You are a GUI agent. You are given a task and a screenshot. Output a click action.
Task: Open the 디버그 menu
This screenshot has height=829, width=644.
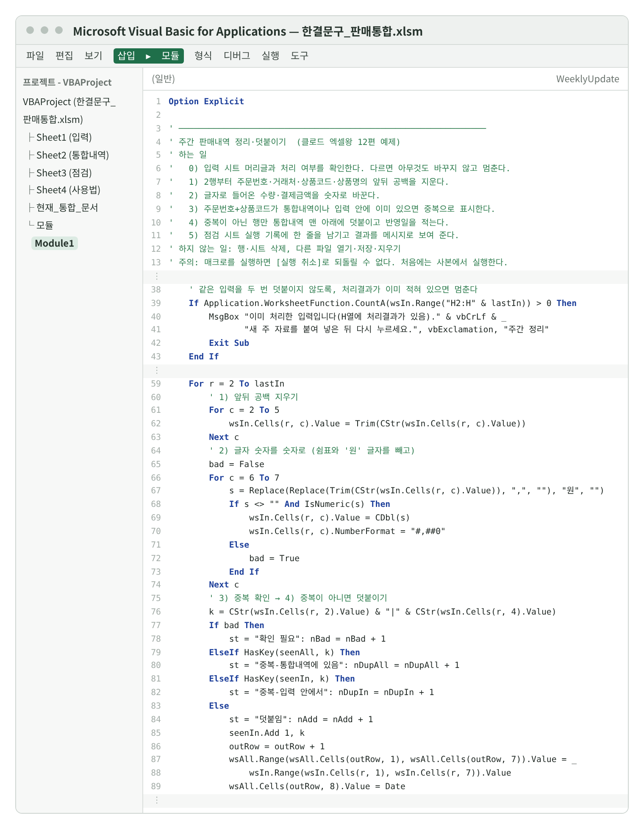click(237, 56)
